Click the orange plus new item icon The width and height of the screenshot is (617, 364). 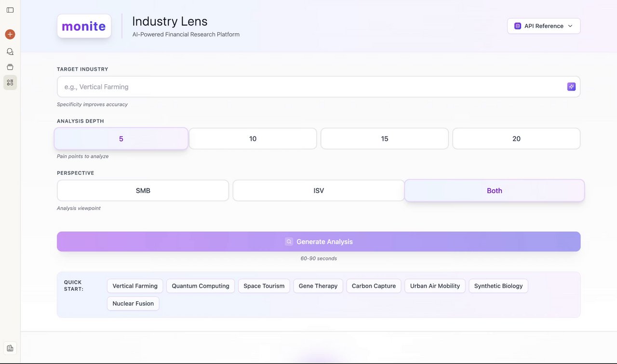[10, 34]
